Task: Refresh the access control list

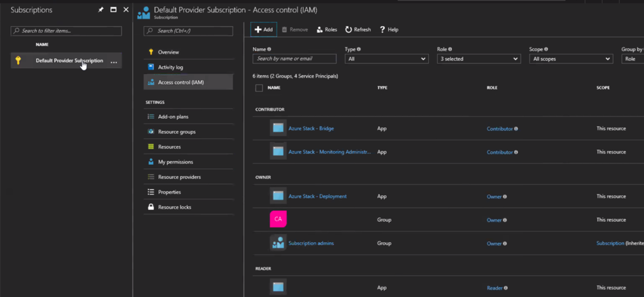Action: pyautogui.click(x=358, y=30)
